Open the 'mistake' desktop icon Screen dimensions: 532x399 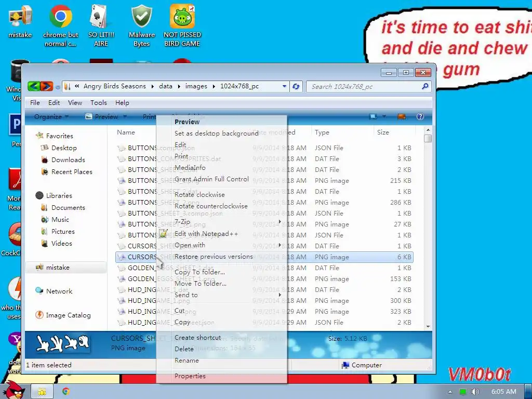[x=20, y=21]
